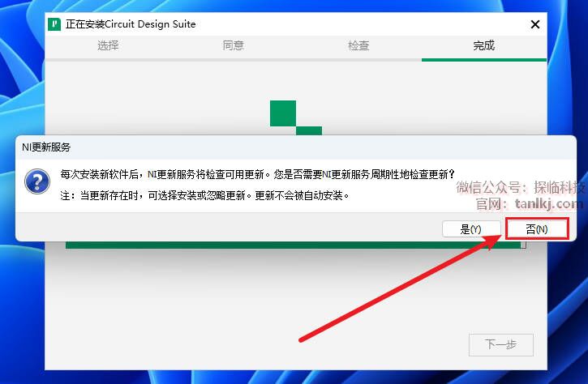Click the green squares loading animation
Screen dimensions: 588x384
click(296, 117)
